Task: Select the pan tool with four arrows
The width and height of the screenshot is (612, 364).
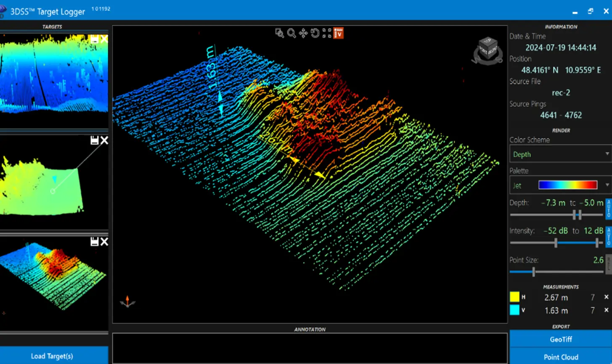Action: pos(303,33)
